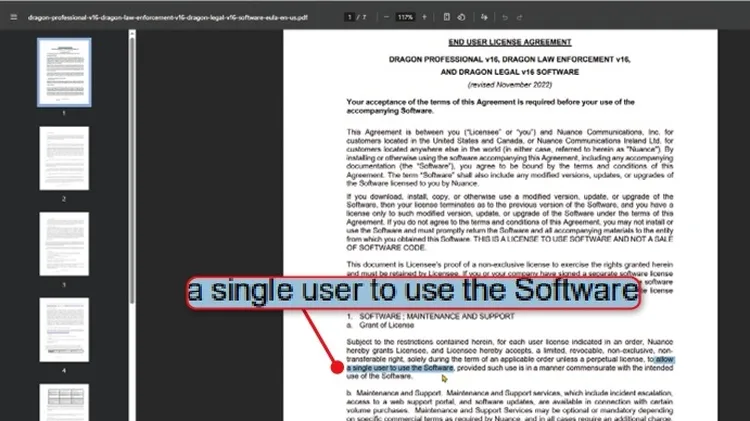This screenshot has height=421, width=750.
Task: Click the 117% zoom level field
Action: 404,17
